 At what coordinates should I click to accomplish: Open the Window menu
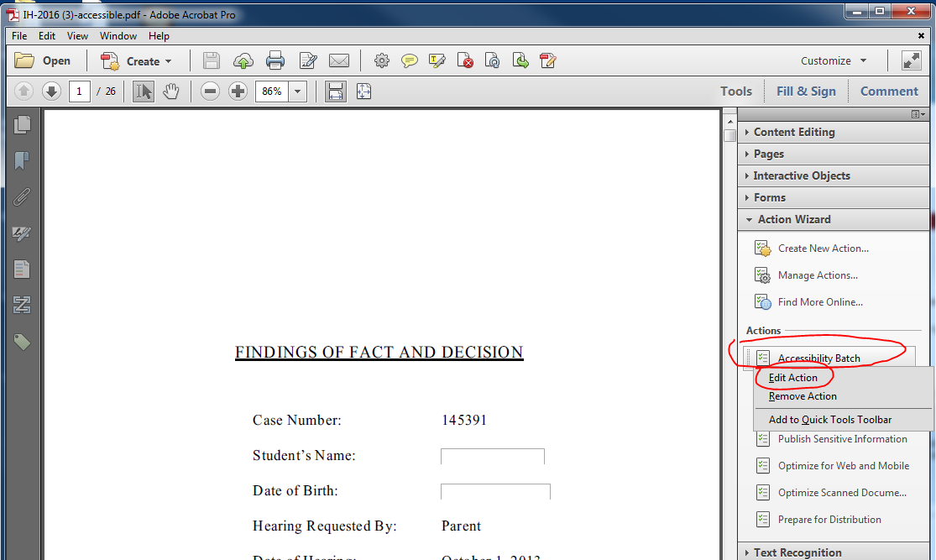coord(118,36)
